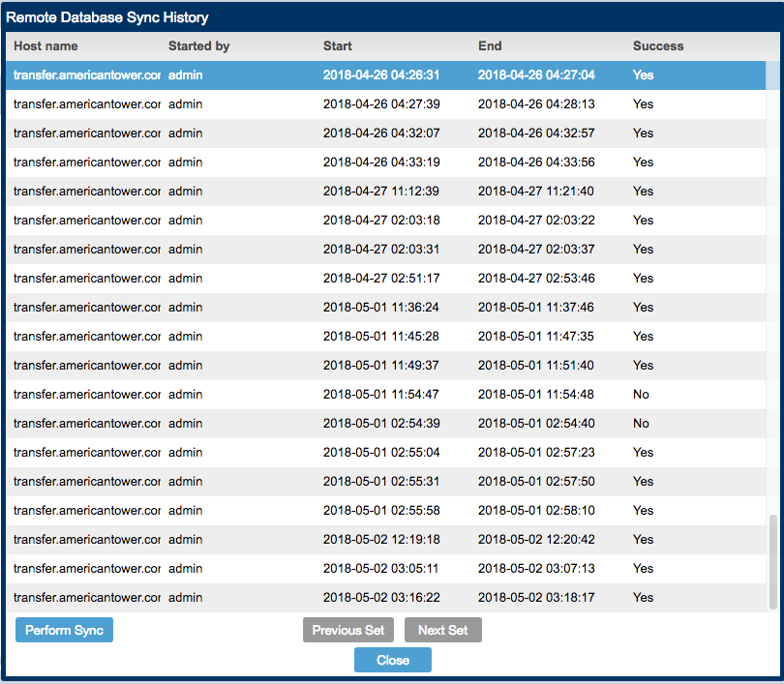
Task: Select the row starting 2018-04-27 02:51:17
Action: pos(381,279)
